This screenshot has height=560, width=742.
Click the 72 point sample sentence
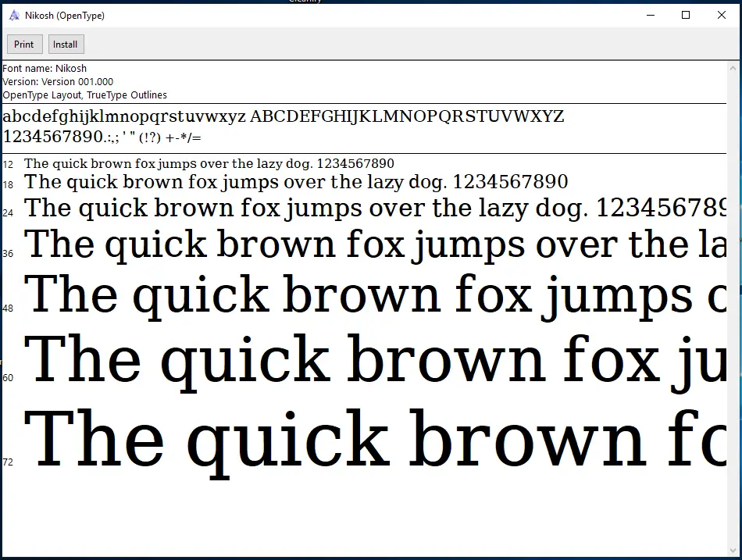(375, 443)
